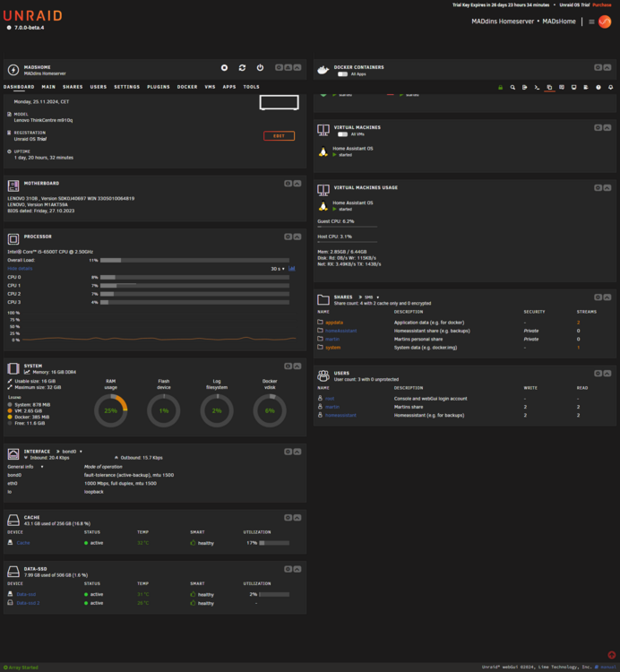Click the Cache utilization bar

(274, 543)
